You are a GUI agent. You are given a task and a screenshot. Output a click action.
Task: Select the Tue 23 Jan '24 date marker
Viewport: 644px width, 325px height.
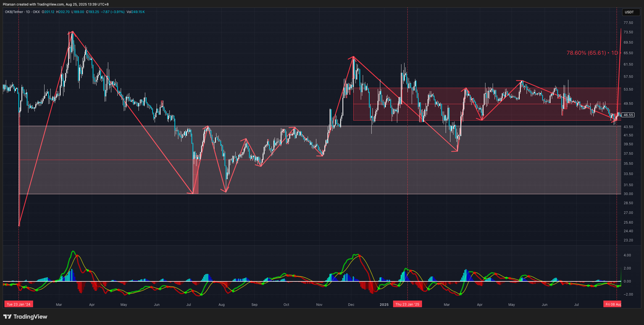click(18, 304)
